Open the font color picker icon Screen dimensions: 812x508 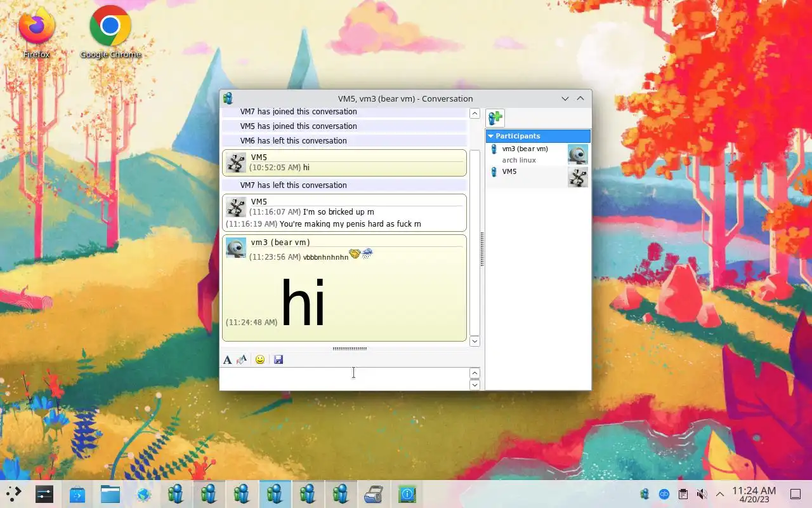coord(241,360)
